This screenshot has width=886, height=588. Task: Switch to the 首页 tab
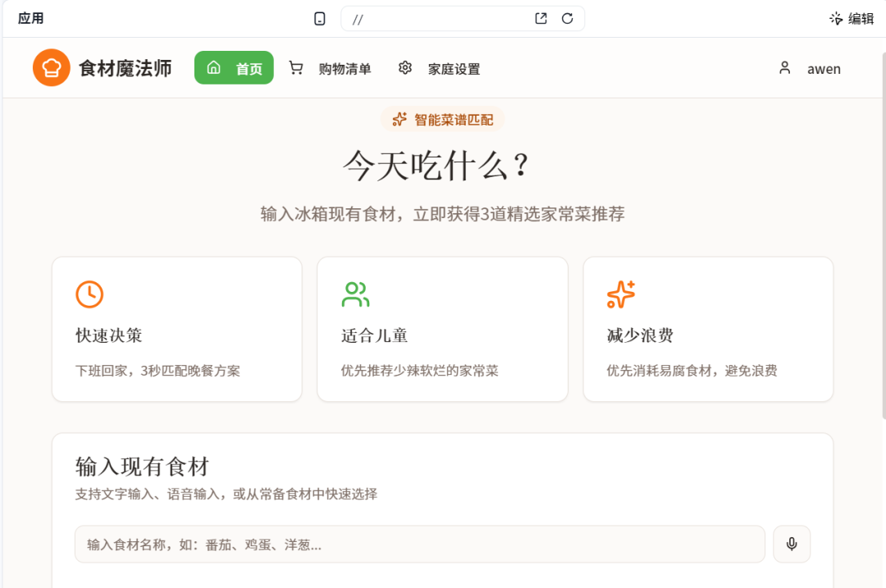point(234,68)
